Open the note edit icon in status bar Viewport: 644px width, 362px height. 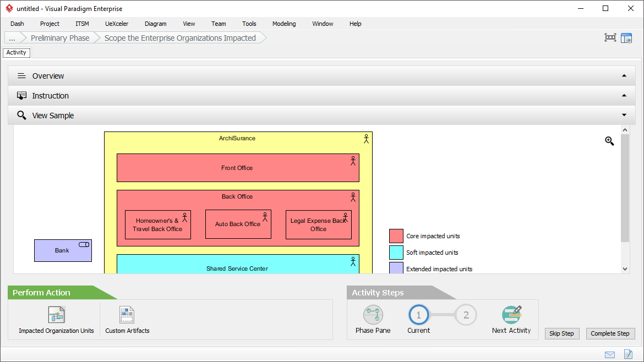(x=628, y=354)
